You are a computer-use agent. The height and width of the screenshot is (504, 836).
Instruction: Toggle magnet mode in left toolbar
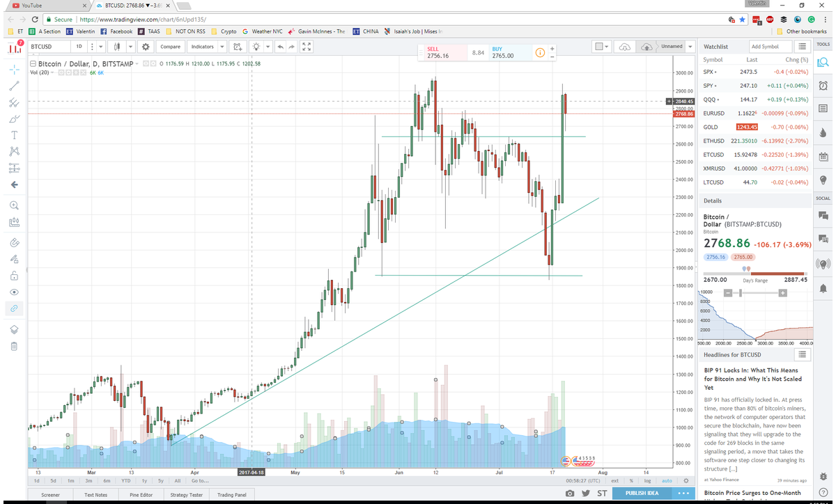pyautogui.click(x=14, y=242)
